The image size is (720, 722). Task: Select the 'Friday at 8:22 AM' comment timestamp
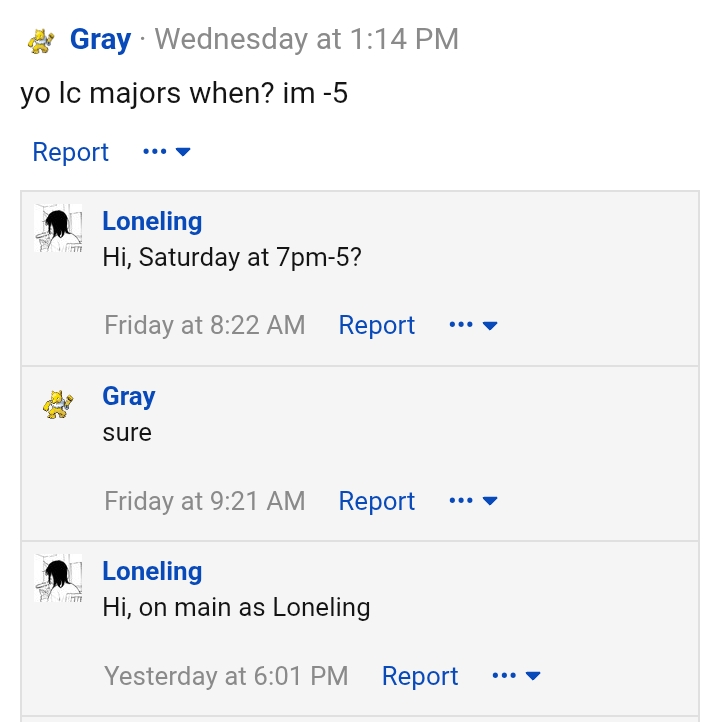click(x=205, y=325)
